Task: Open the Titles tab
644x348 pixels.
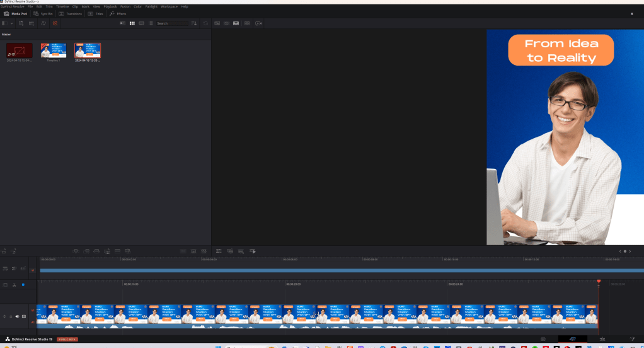Action: coord(96,14)
